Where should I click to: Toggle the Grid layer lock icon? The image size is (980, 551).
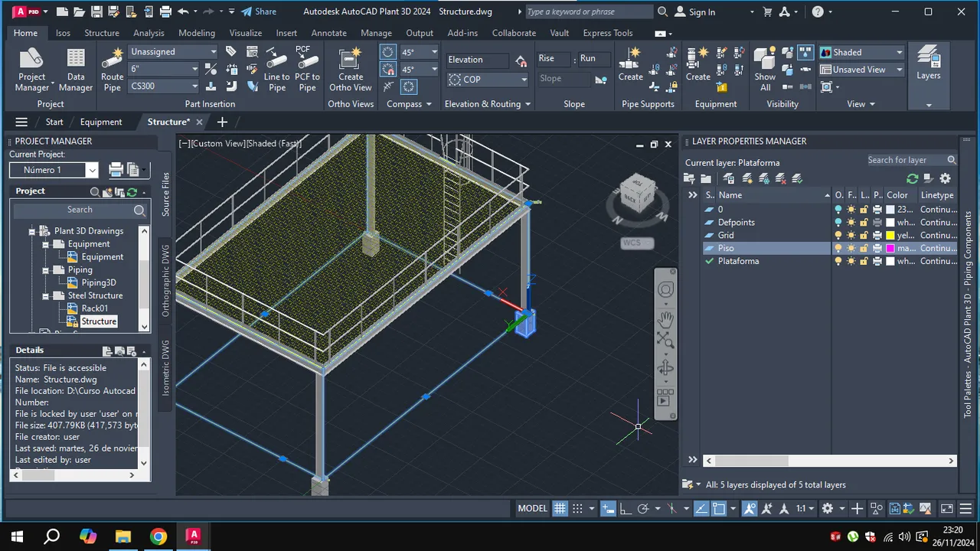(864, 235)
